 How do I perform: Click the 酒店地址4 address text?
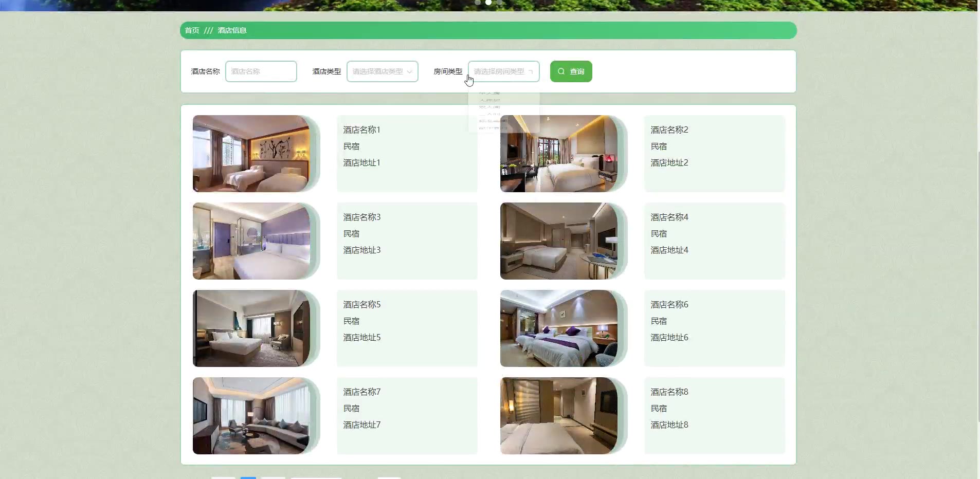tap(669, 250)
